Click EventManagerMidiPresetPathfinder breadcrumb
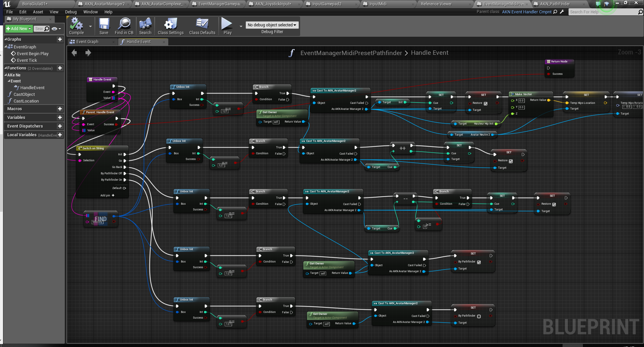The width and height of the screenshot is (644, 347). tap(351, 53)
